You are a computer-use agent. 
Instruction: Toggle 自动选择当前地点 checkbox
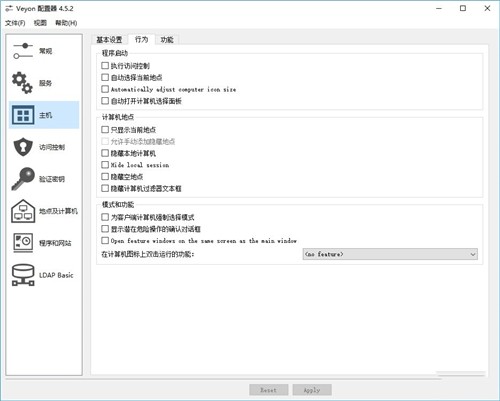[105, 77]
